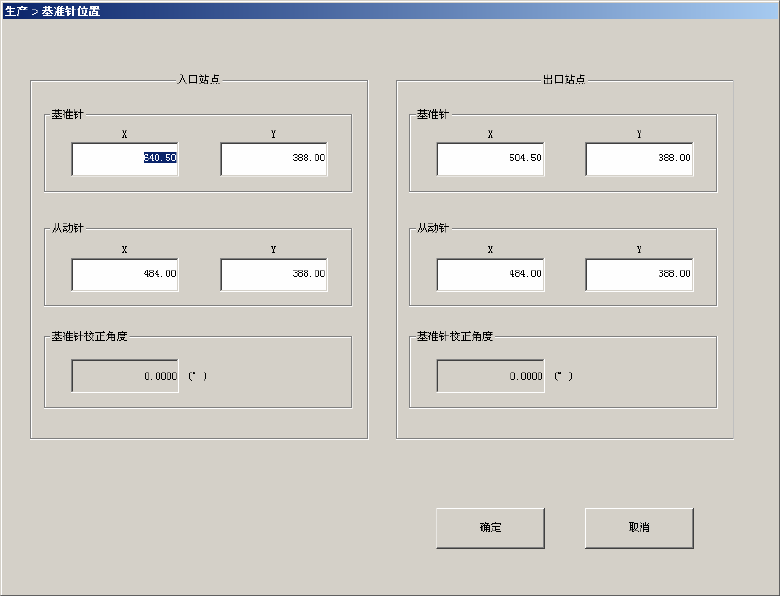Click the 出口站点 group title

[x=564, y=80]
